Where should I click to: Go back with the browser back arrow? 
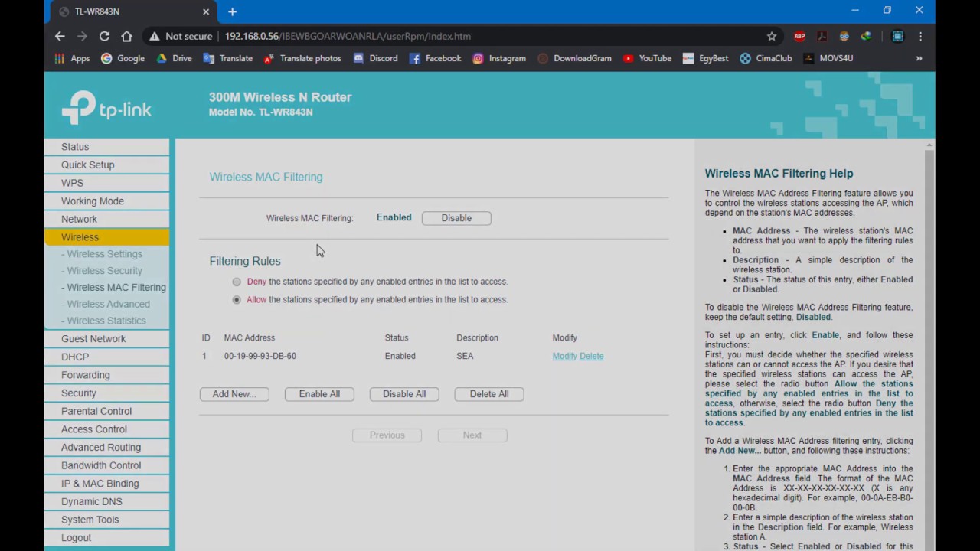(x=60, y=36)
